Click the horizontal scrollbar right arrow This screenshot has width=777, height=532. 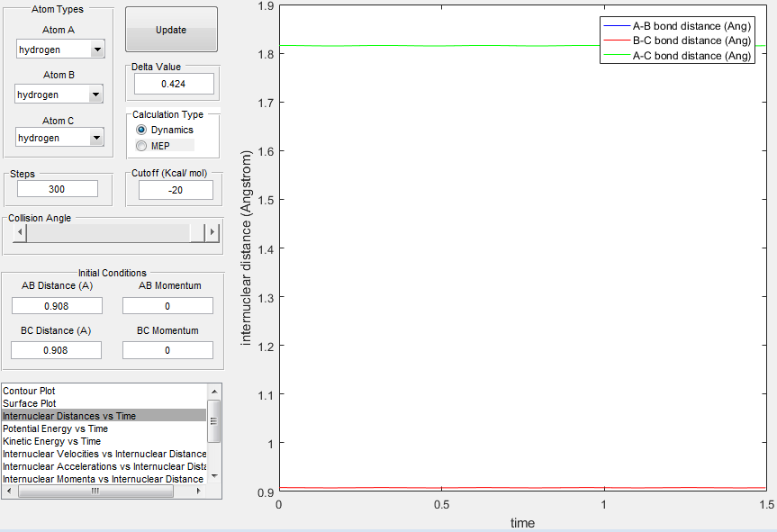(199, 491)
